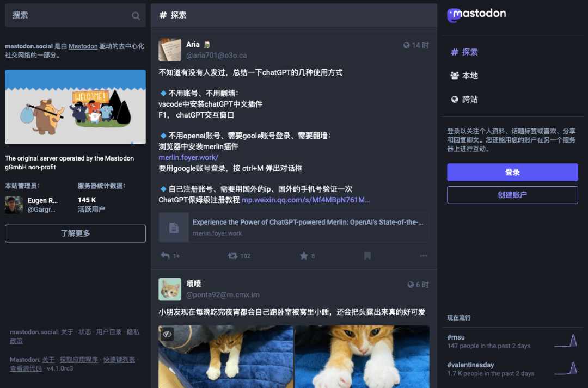Click the 创建账户 create account button

point(512,195)
